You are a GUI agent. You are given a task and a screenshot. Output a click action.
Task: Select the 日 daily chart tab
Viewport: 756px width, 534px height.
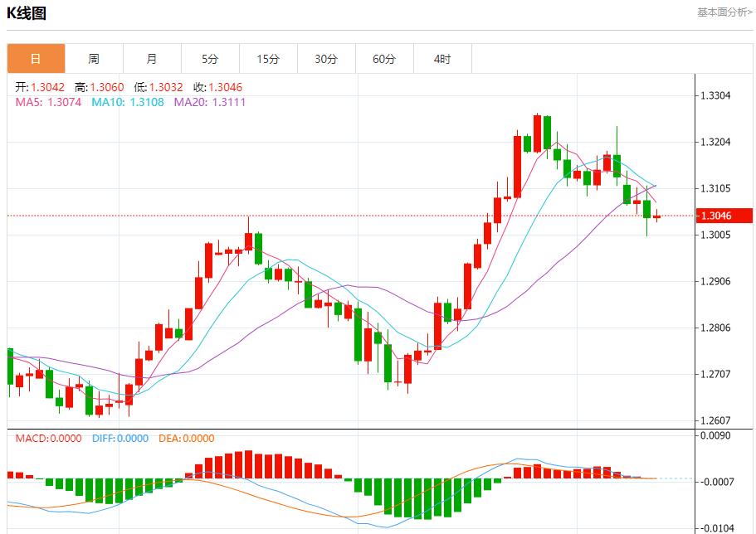tap(36, 59)
